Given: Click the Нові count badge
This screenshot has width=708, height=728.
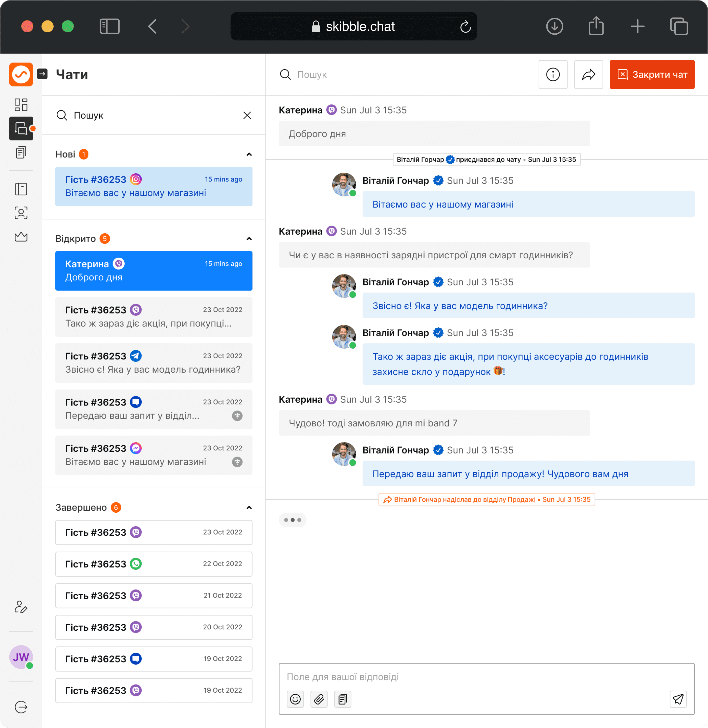Looking at the screenshot, I should 84,154.
